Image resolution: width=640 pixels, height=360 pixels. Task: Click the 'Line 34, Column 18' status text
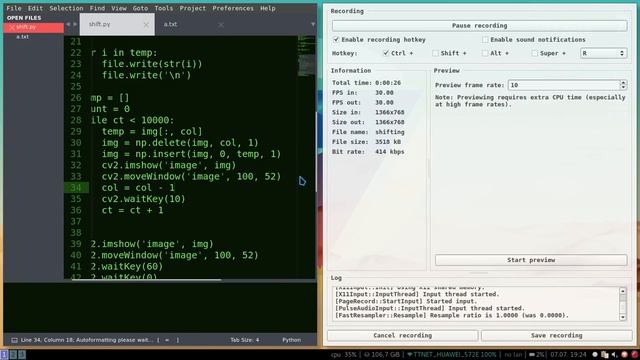[x=47, y=340]
